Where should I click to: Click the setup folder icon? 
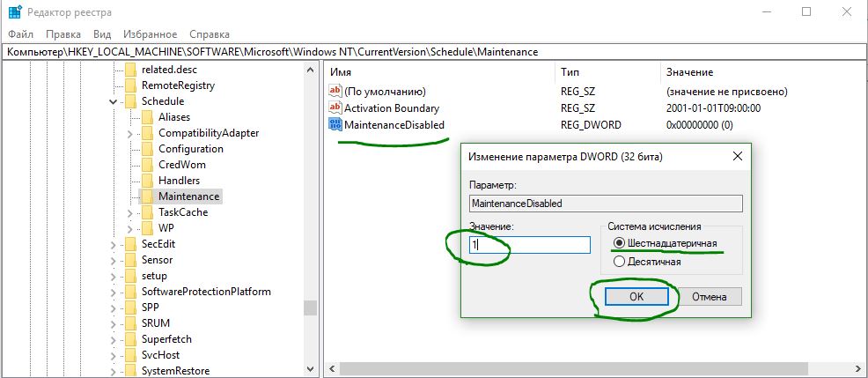coord(130,276)
